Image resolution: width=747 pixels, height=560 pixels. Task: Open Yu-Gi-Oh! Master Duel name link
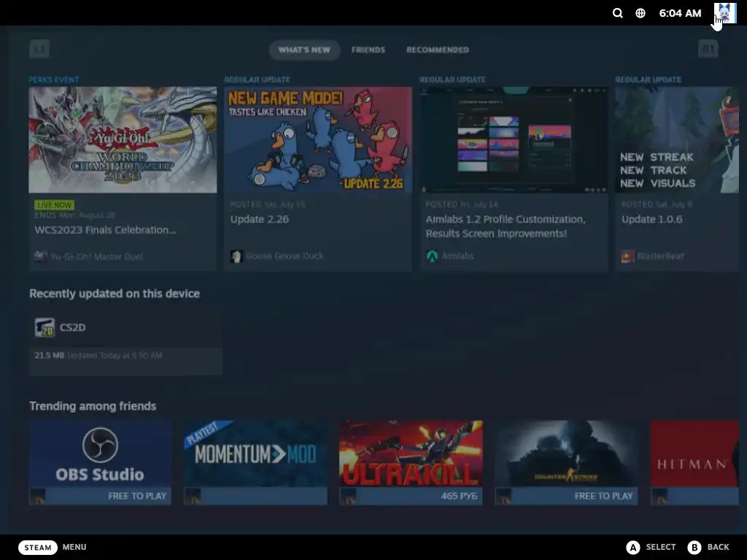click(97, 256)
